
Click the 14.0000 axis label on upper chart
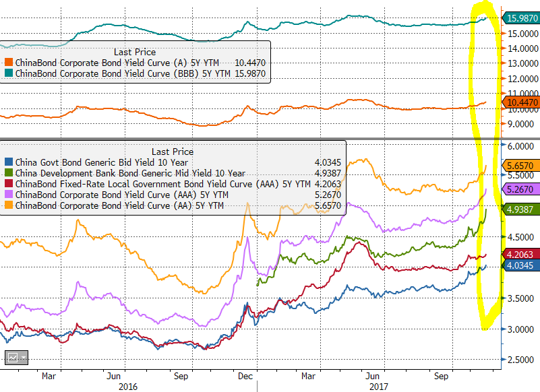(522, 48)
